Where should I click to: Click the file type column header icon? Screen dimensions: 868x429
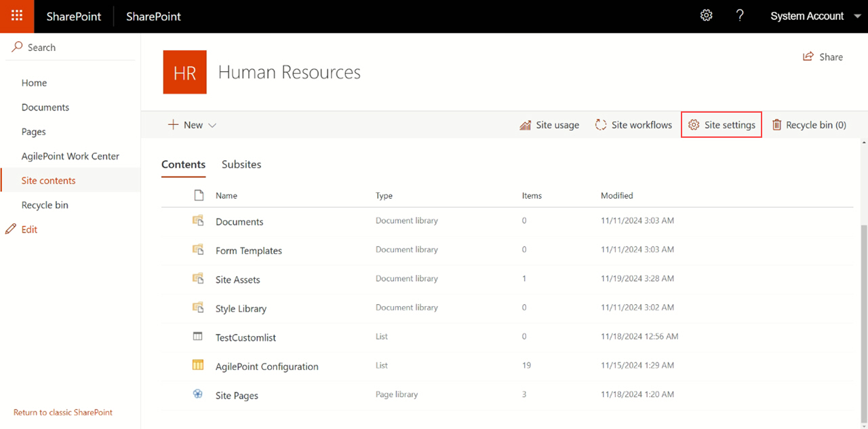[x=199, y=195]
